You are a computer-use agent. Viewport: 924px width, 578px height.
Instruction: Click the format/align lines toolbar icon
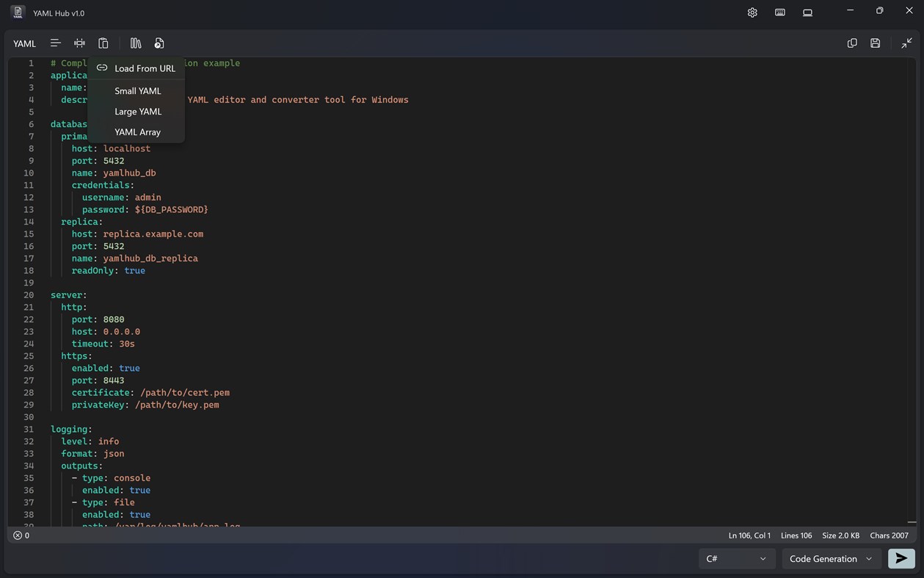(x=55, y=43)
